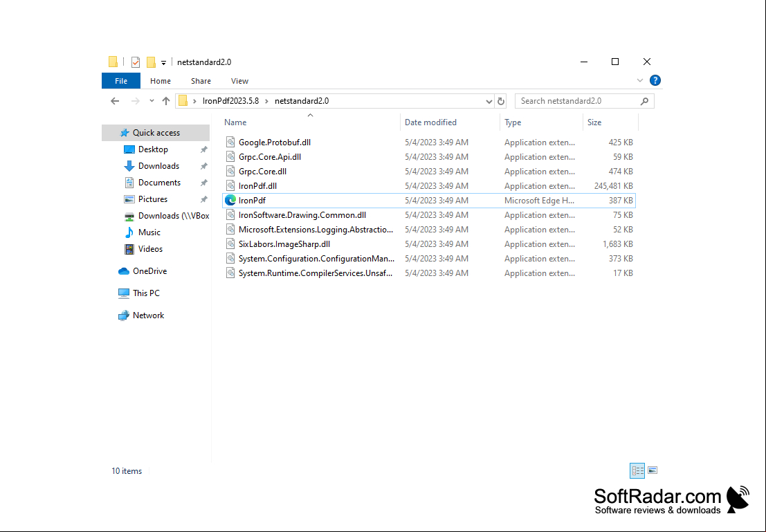Image resolution: width=766 pixels, height=532 pixels.
Task: Click the Properties quick access icon
Action: [136, 62]
